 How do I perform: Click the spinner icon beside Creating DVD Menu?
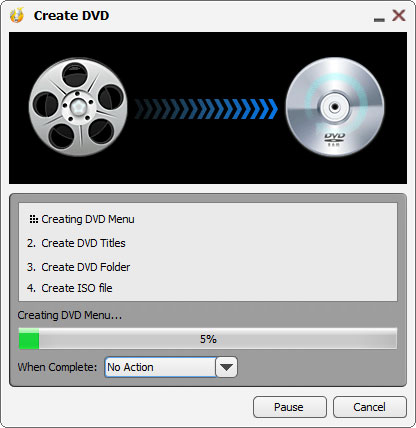pos(33,219)
